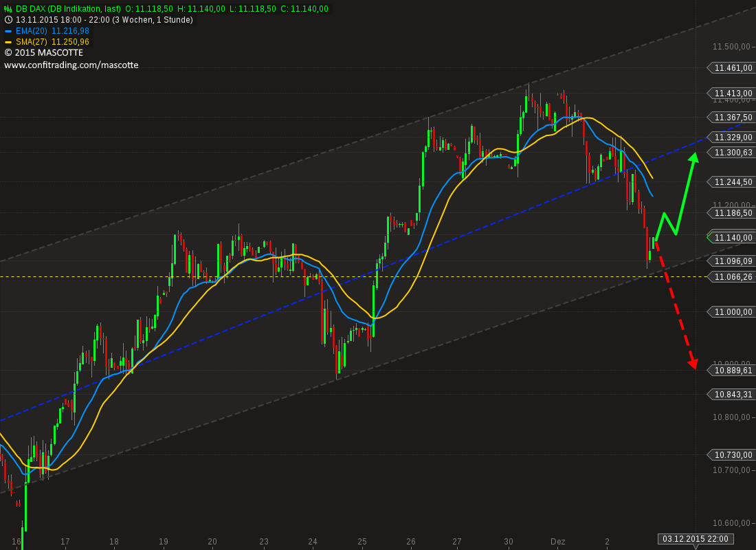Screen dimensions: 756x550
Task: Click the 11.367,50 price tag
Action: pos(731,118)
